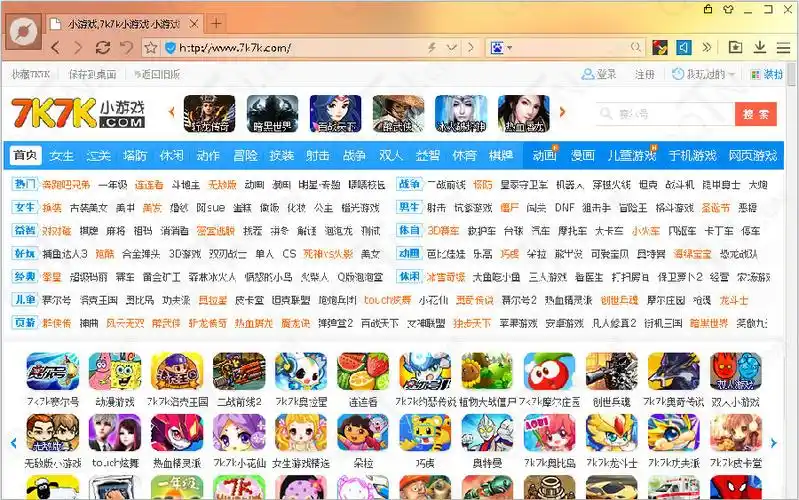Open a new tab with the plus button

click(217, 23)
